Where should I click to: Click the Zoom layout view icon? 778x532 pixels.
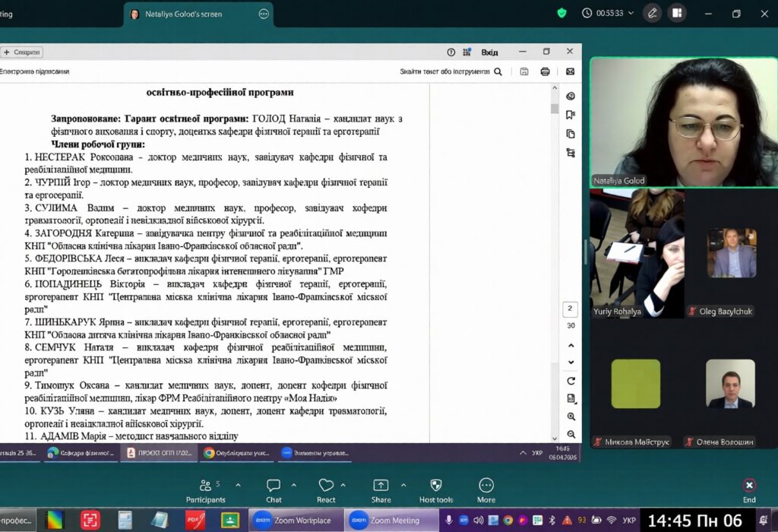tap(677, 13)
